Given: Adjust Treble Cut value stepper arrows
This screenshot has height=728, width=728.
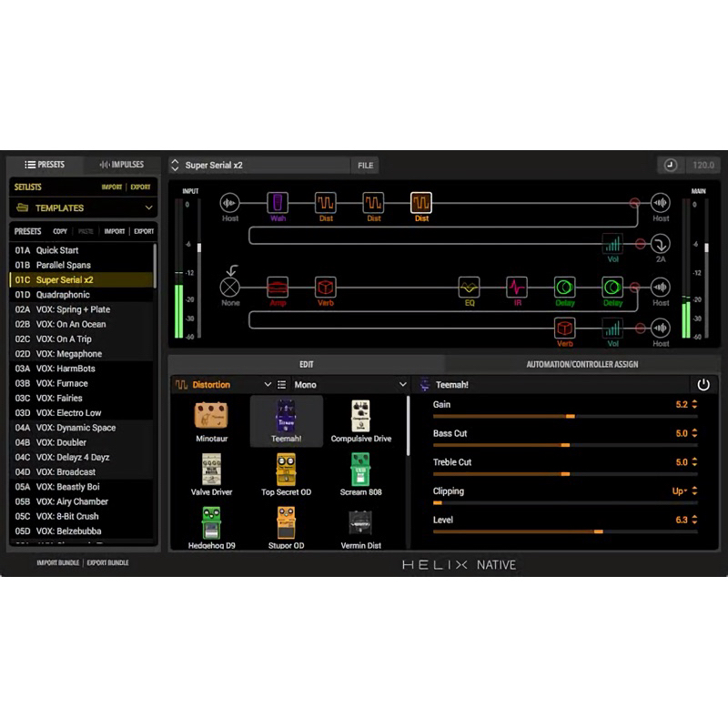Looking at the screenshot, I should tap(694, 462).
